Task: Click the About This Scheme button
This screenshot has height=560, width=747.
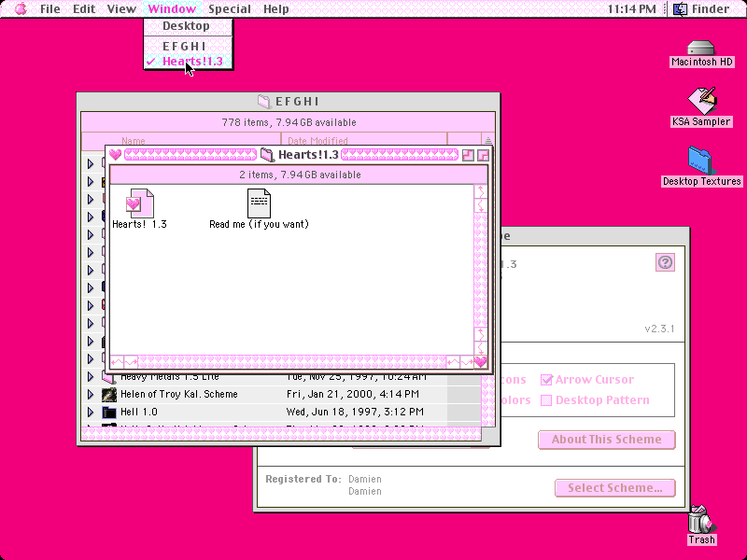Action: [606, 440]
